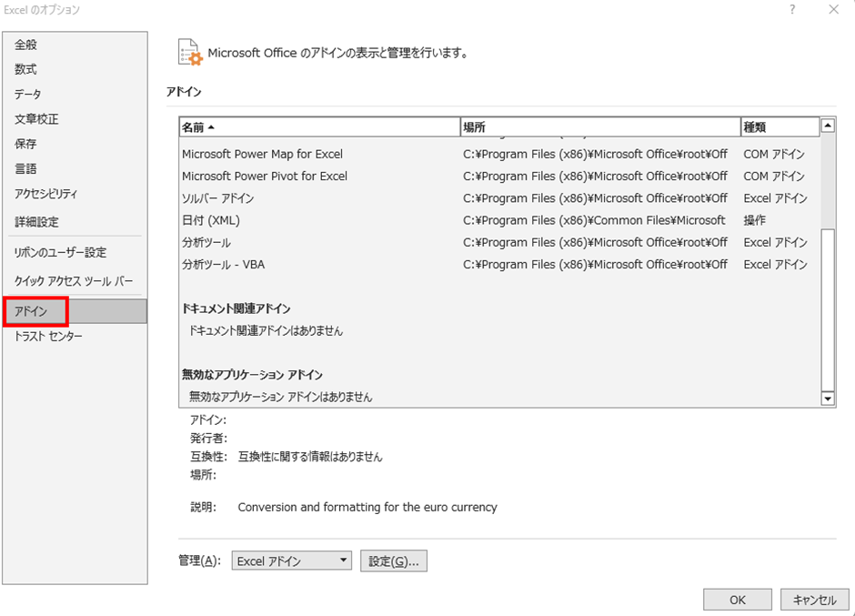Click the Help question mark icon
This screenshot has width=855, height=616.
tap(792, 10)
